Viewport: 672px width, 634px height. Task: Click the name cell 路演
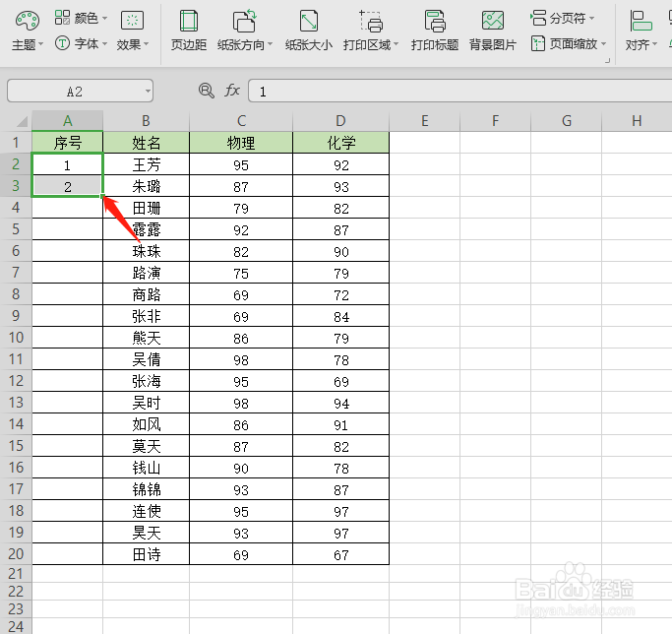point(147,273)
